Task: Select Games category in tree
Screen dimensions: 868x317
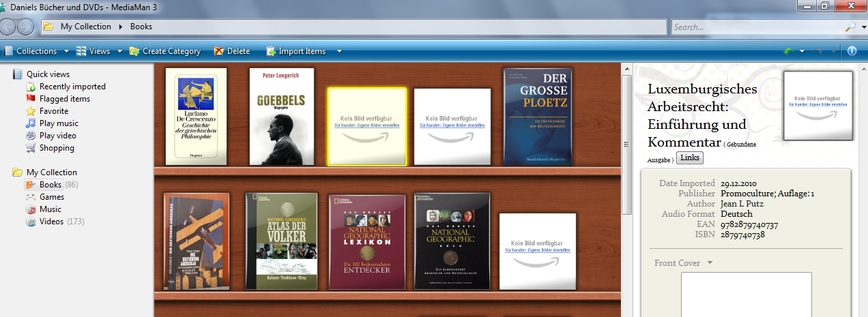Action: 52,197
